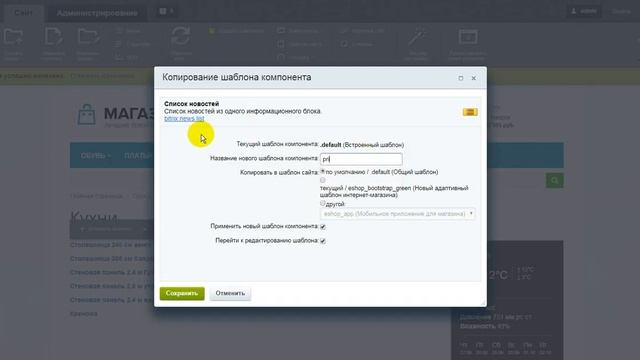The width and height of the screenshot is (640, 360).
Task: Click the circular arrows cache icon in toolbar
Action: click(x=180, y=36)
